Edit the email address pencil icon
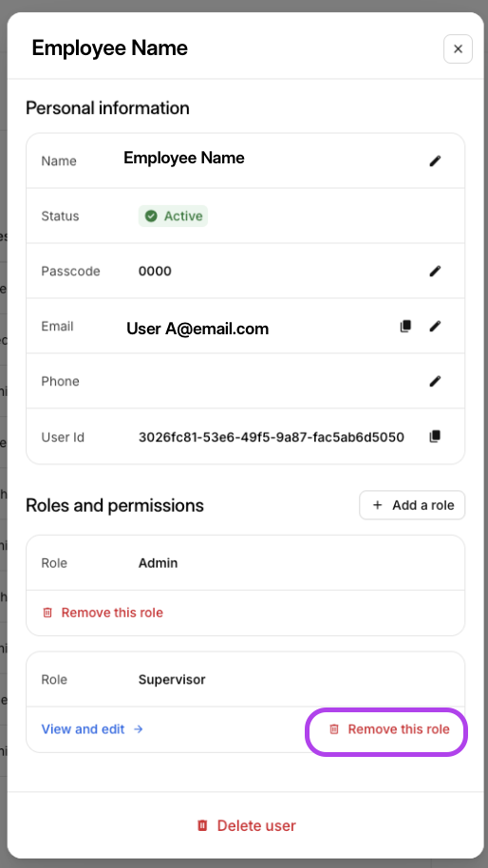Viewport: 488px width, 868px height. pos(436,326)
